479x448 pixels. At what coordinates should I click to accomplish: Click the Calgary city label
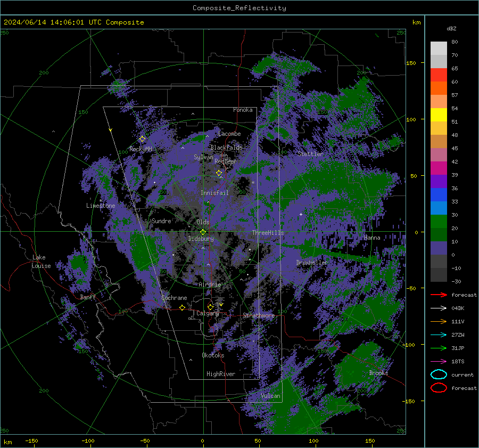208,313
